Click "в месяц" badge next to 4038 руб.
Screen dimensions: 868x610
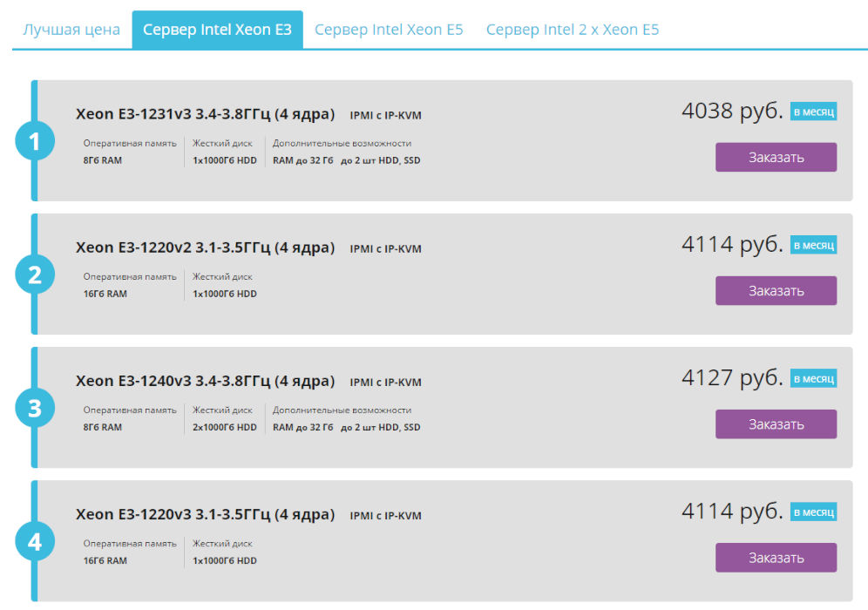(813, 112)
